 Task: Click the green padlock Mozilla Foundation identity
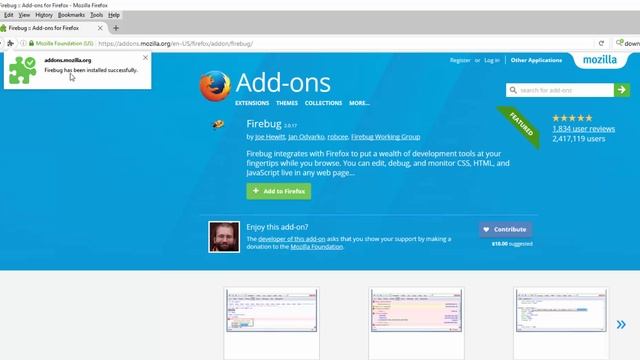coord(61,43)
